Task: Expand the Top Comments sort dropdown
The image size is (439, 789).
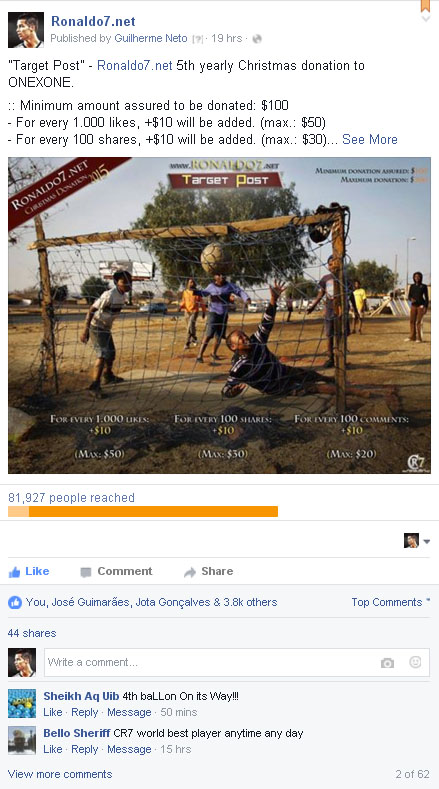Action: pos(391,602)
